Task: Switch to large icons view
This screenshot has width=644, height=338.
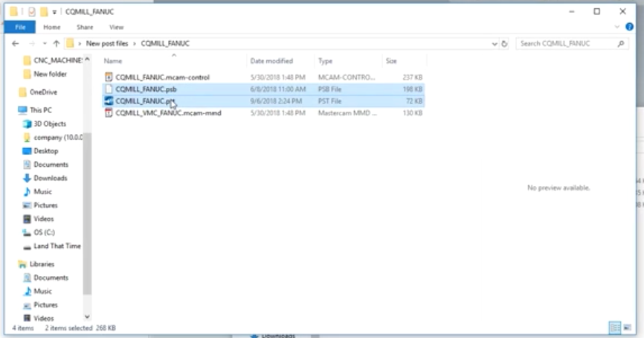Action: 627,328
